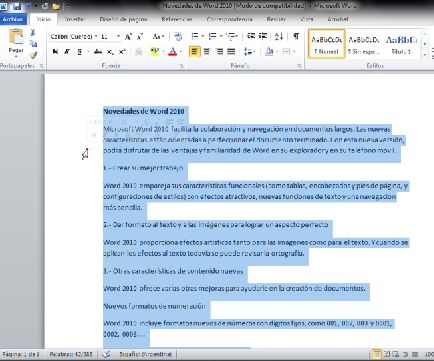Switch to the Vista tab
Viewport: 434px width, 361px height.
tap(307, 19)
